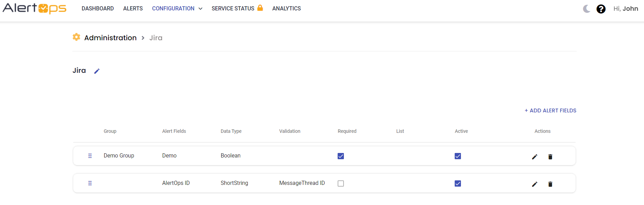The height and width of the screenshot is (205, 644).
Task: Uncheck Active for AlertOps ID field
Action: [x=458, y=183]
